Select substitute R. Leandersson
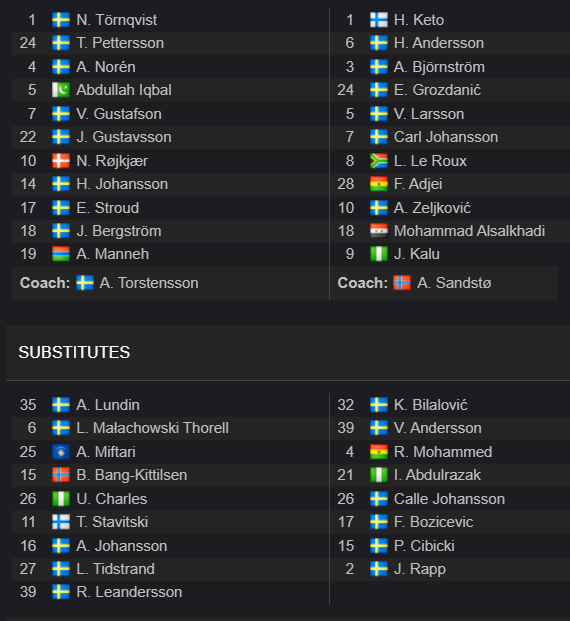The height and width of the screenshot is (621, 570). [129, 592]
